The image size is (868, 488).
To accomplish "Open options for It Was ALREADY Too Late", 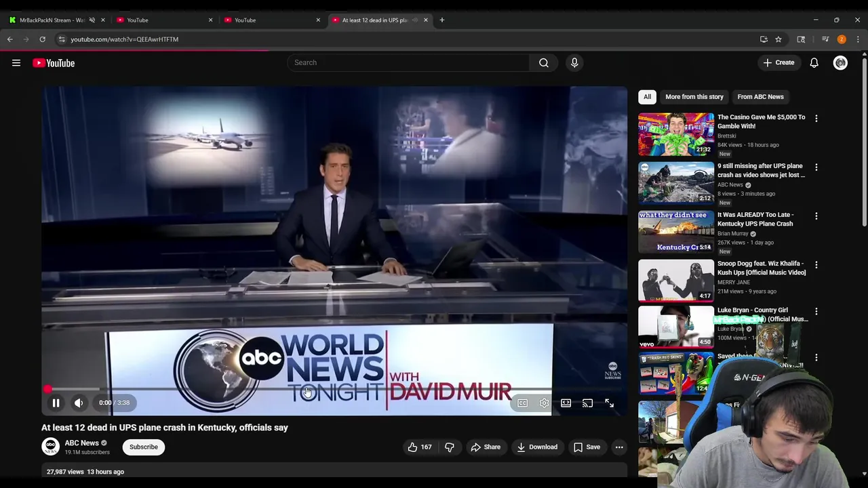I will (x=816, y=216).
